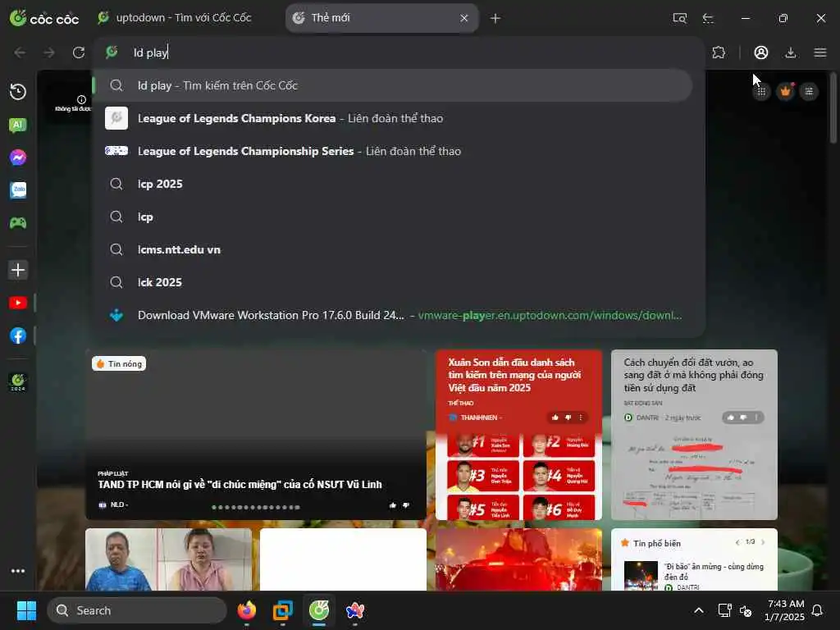This screenshot has height=630, width=840.
Task: Click the page vertical scrollbar
Action: click(833, 107)
